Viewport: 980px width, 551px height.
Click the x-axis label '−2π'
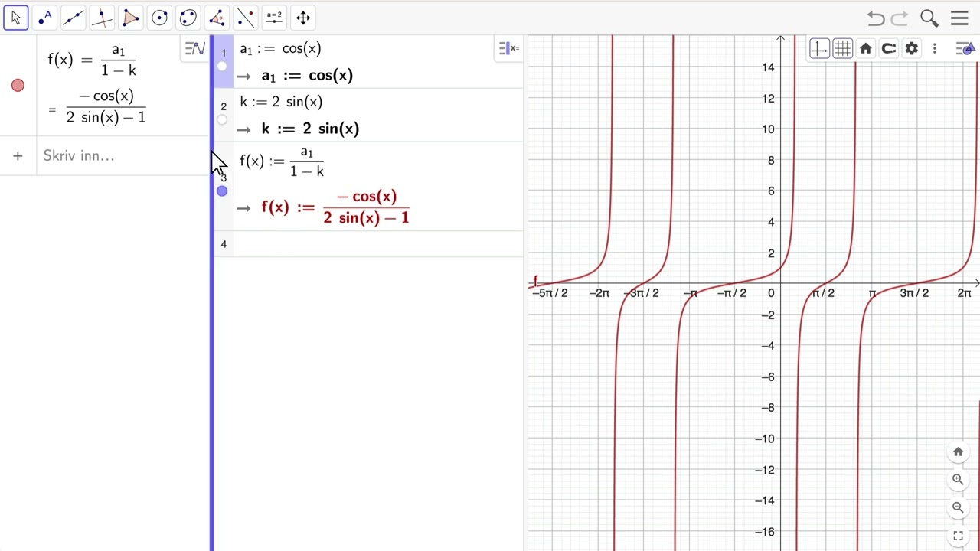coord(599,293)
